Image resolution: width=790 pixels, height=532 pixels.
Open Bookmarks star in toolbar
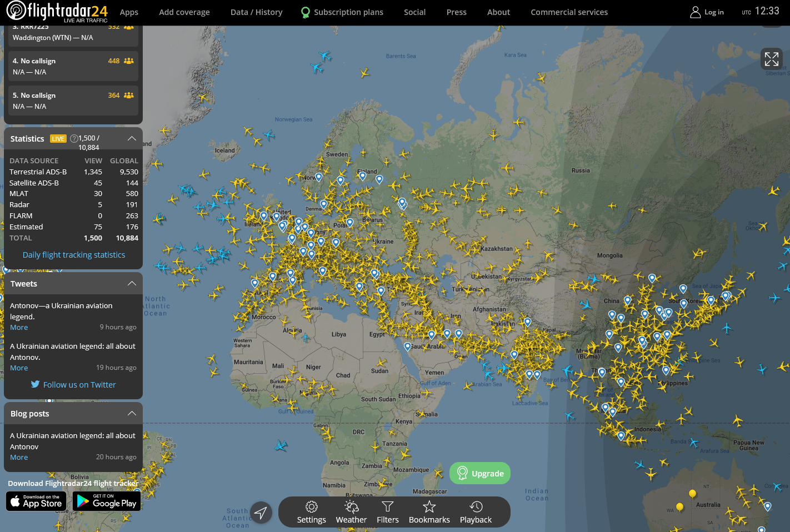(429, 511)
